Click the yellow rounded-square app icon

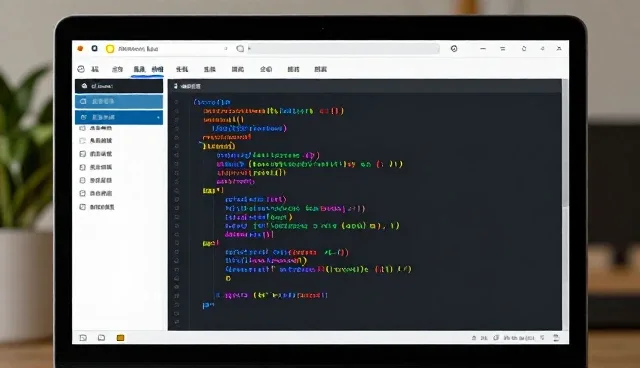click(110, 49)
